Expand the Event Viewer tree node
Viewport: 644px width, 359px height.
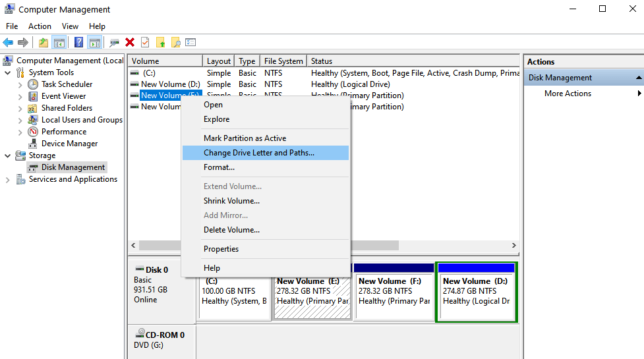[x=19, y=96]
